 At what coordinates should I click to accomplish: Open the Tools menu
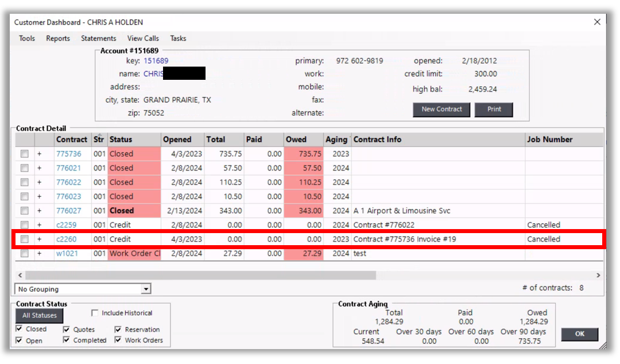tap(27, 38)
